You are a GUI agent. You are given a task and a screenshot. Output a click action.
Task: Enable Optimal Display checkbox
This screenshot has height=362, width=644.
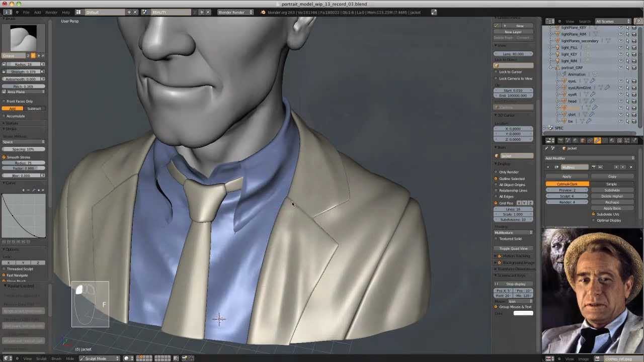click(x=593, y=221)
